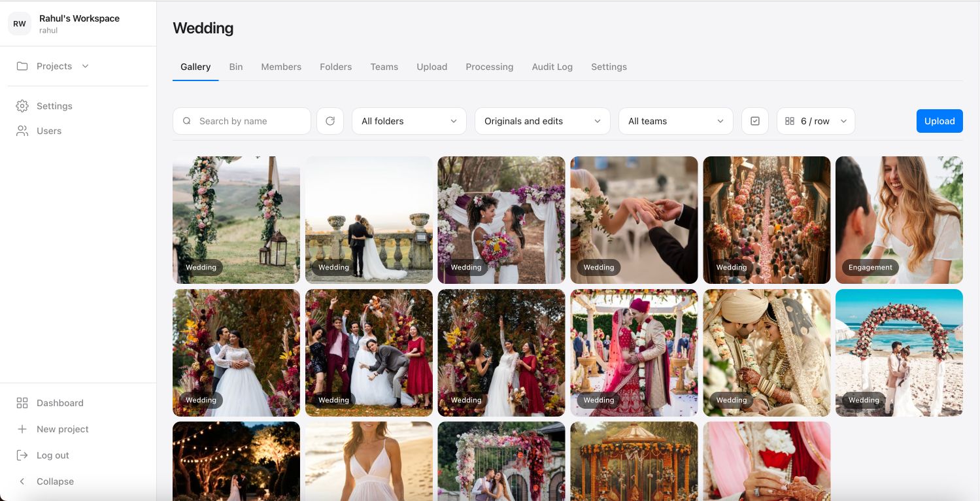Open the beach floral arch photo

(900, 353)
